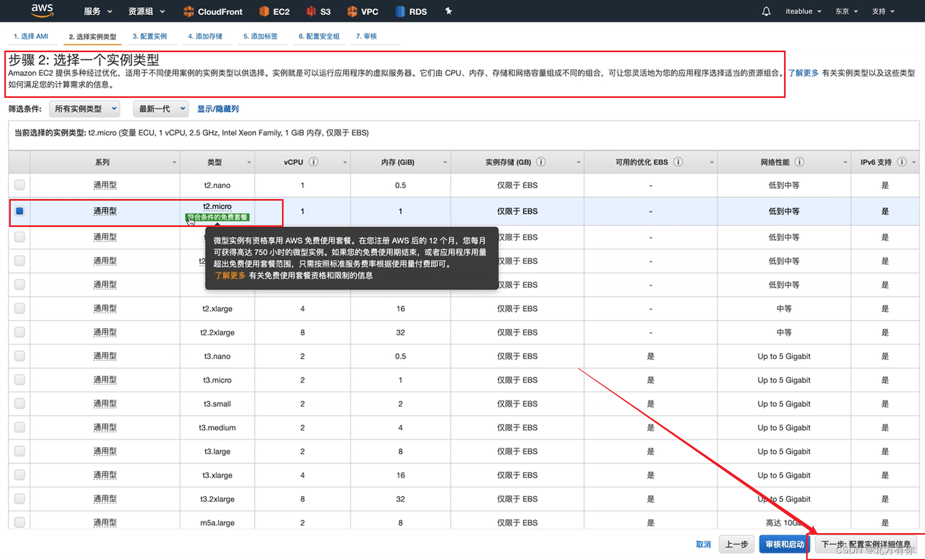
Task: Click the IPv6 support info icon
Action: click(x=902, y=162)
